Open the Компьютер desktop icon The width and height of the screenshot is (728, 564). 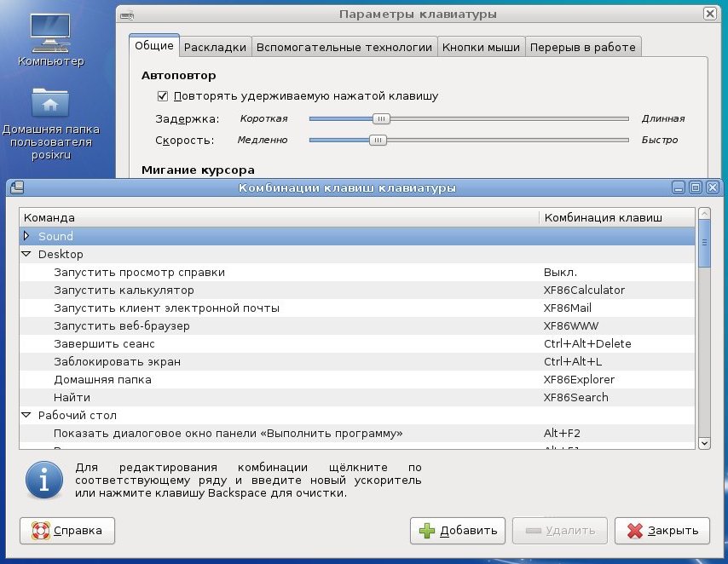[x=50, y=40]
